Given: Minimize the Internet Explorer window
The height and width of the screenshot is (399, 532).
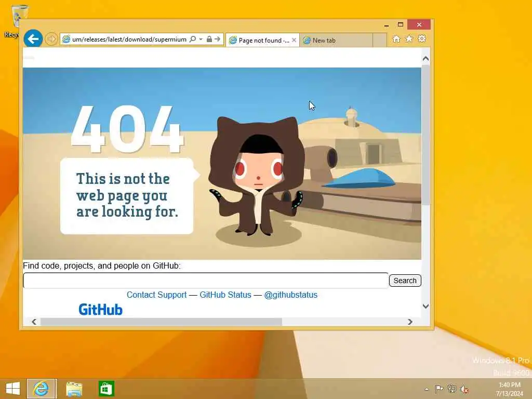Looking at the screenshot, I should tap(387, 25).
